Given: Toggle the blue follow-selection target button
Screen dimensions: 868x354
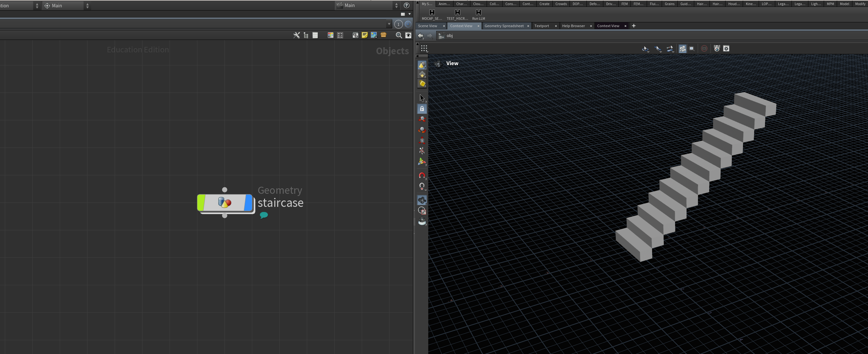Looking at the screenshot, I should (x=408, y=24).
